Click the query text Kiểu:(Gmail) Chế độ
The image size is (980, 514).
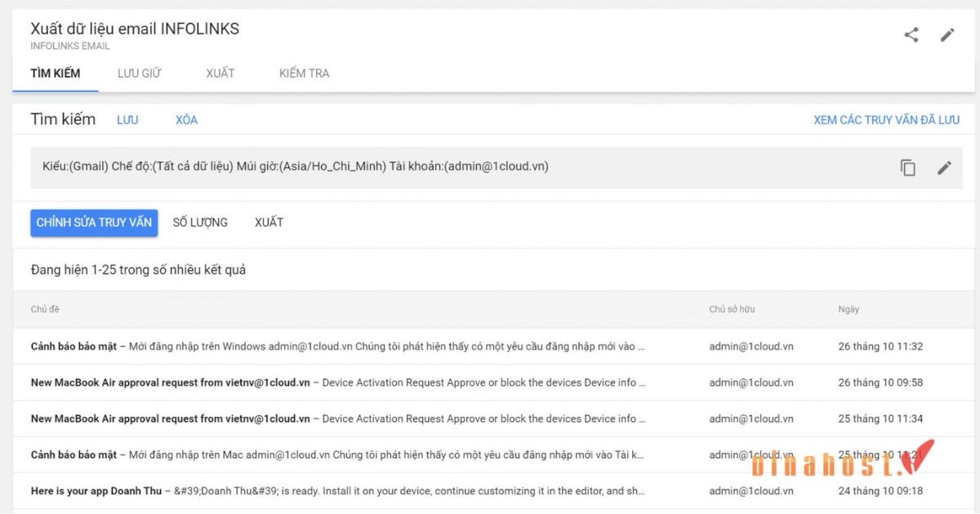point(295,166)
